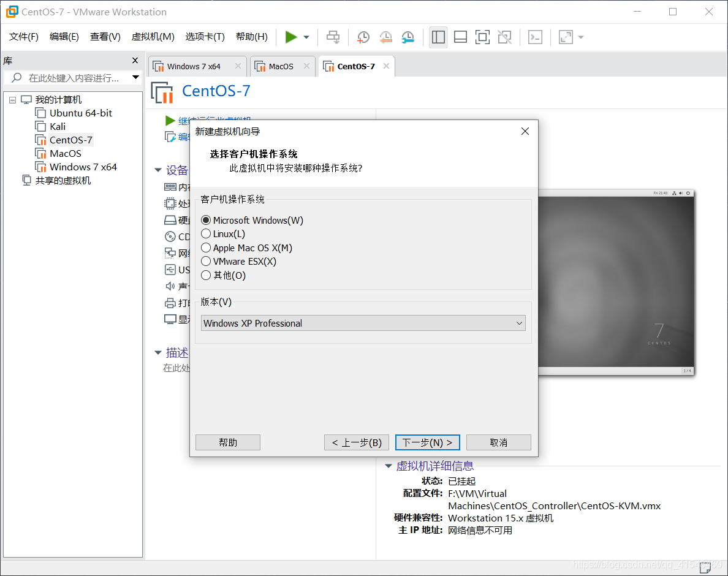Toggle the library sidebar view icon
This screenshot has height=576, width=728.
coord(438,37)
